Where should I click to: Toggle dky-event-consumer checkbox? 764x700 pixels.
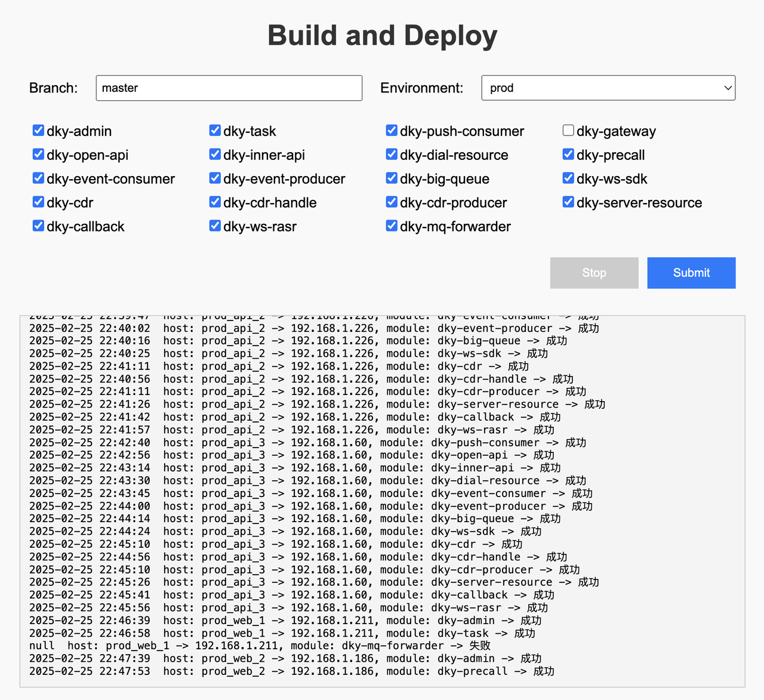click(38, 178)
